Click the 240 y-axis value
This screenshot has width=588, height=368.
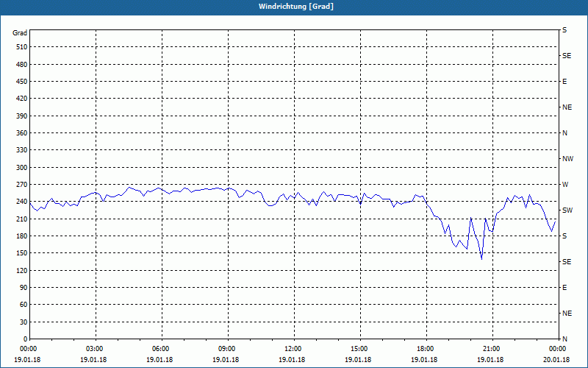click(22, 202)
